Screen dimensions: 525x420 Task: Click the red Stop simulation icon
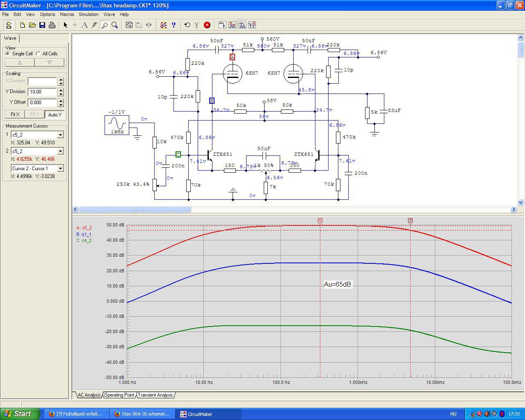(207, 25)
